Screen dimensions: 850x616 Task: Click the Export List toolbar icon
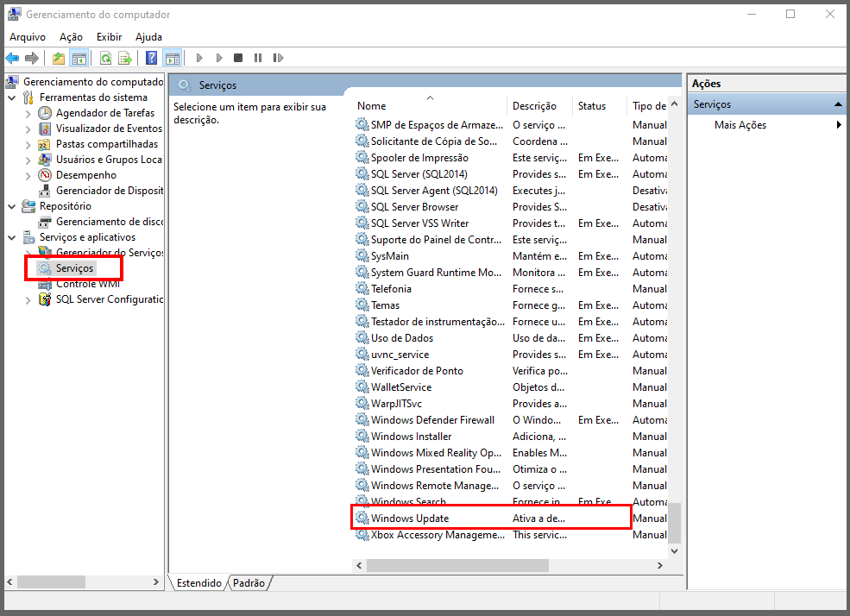pyautogui.click(x=125, y=58)
